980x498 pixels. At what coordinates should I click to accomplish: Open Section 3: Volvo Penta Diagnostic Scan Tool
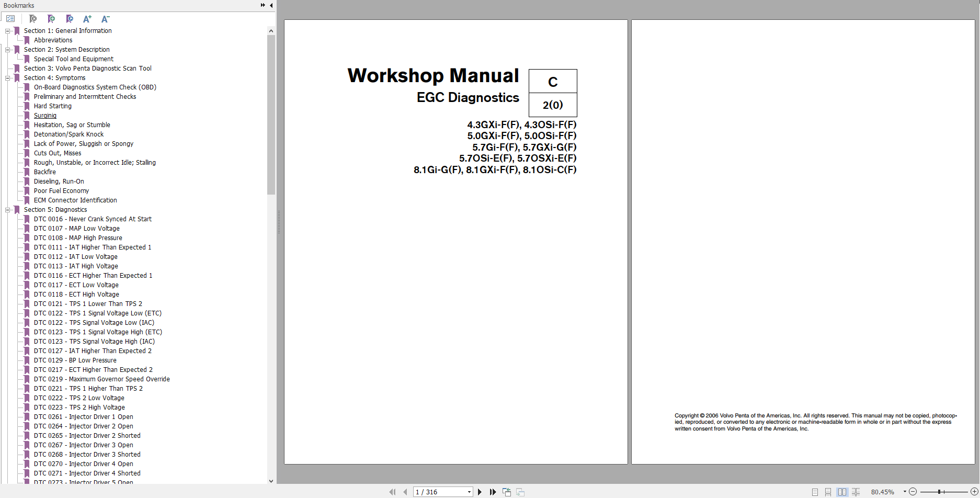87,69
